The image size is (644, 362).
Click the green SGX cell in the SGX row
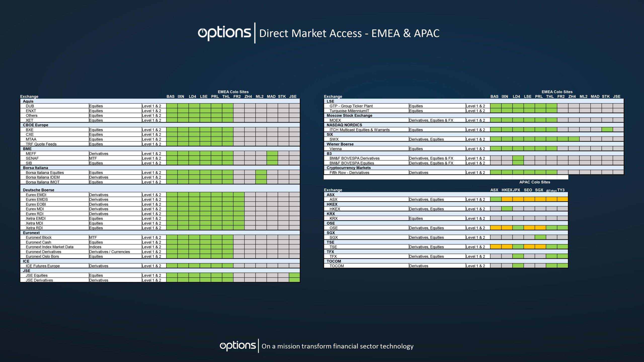pos(540,237)
